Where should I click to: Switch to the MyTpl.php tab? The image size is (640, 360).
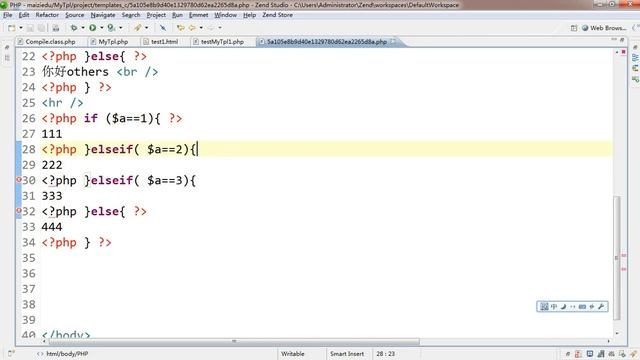tap(109, 42)
